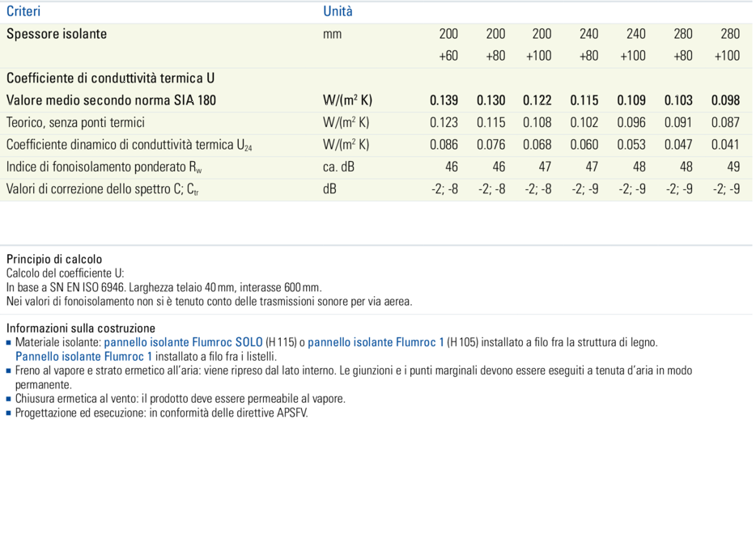The width and height of the screenshot is (756, 542).
Task: Click the +60 thickness value
Action: click(448, 56)
